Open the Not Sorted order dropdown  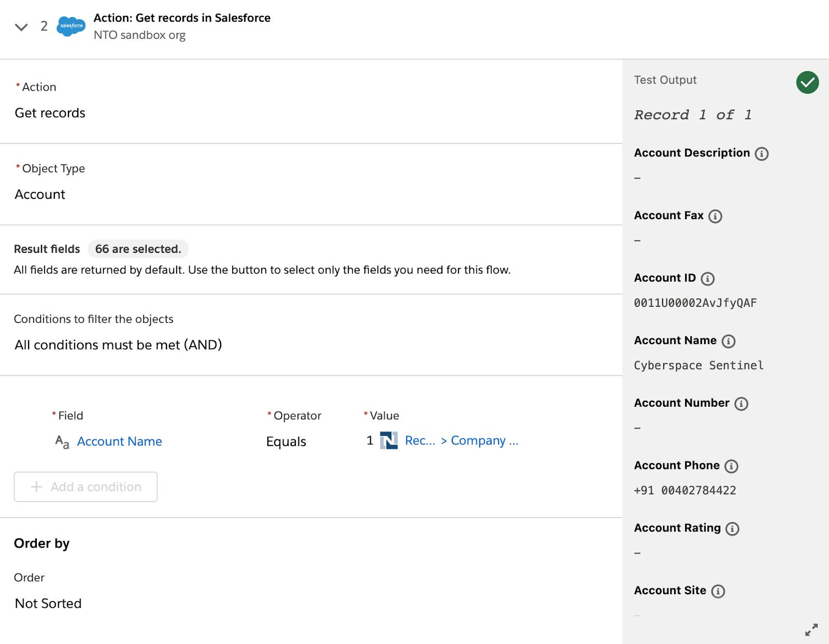(48, 603)
